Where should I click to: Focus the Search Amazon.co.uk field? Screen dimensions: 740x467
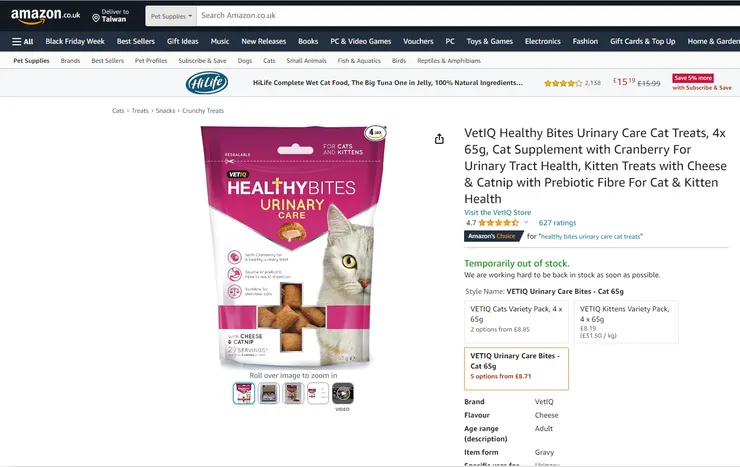coord(468,16)
